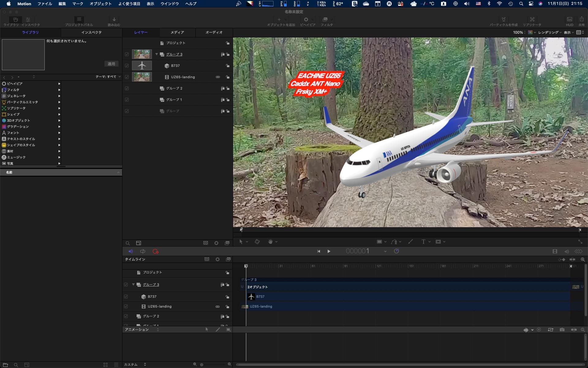Toggle the UZ65-landing layer checkbox

127,77
